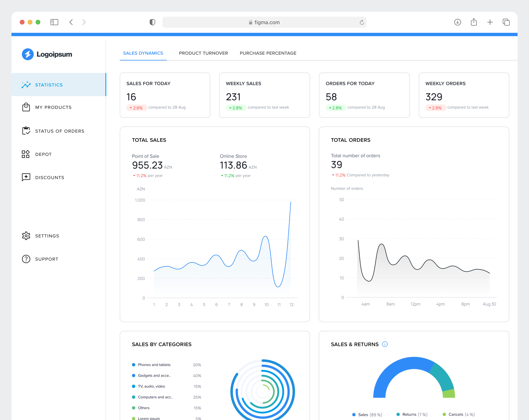Select the Sales Dynamics tab

pos(143,53)
